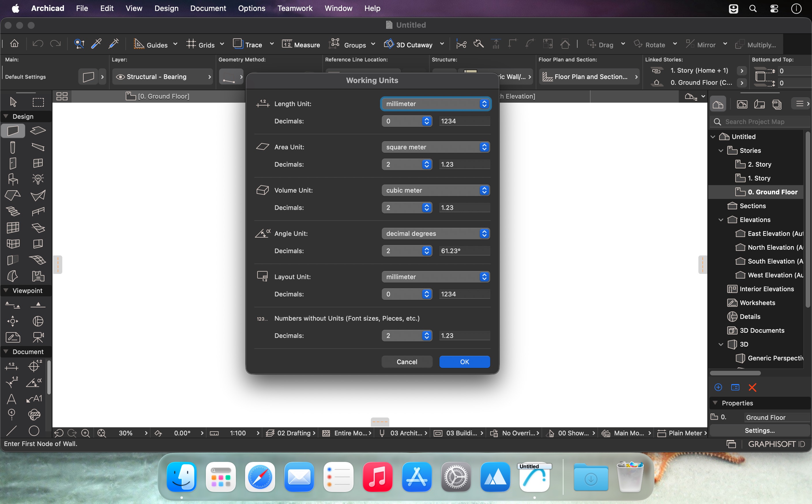Click the Zoom In magnifier in status bar
812x504 pixels.
pos(86,433)
